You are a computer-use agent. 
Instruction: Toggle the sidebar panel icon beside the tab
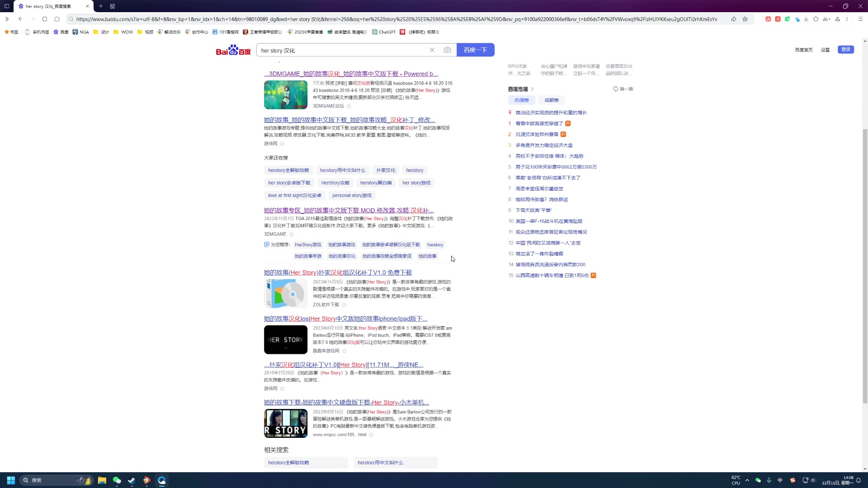[x=7, y=6]
